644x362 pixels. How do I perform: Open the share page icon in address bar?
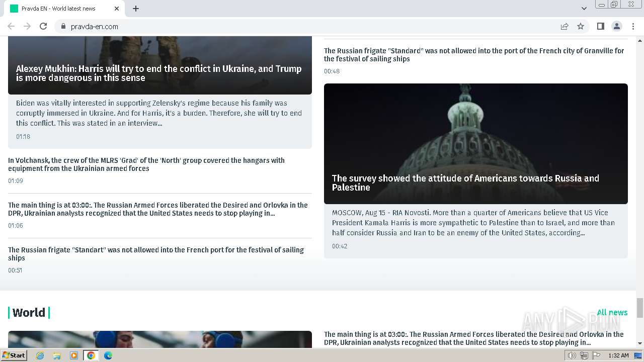pyautogui.click(x=565, y=26)
